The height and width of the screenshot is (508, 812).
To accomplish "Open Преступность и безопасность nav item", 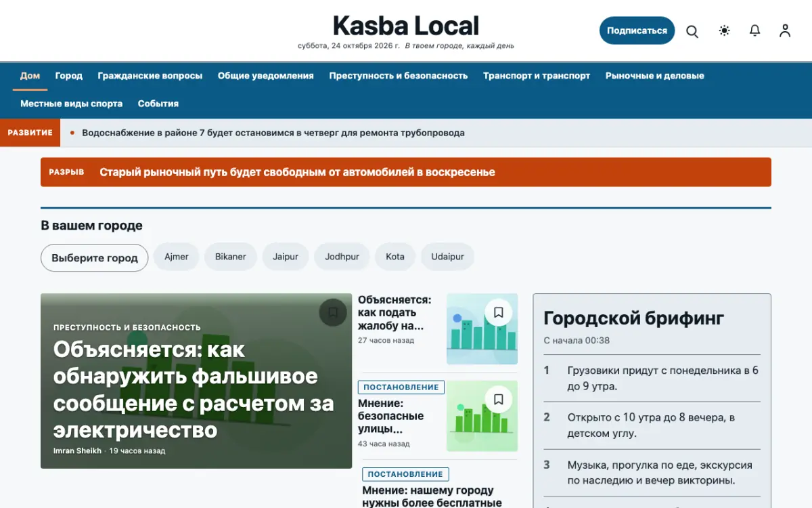I will pyautogui.click(x=399, y=76).
